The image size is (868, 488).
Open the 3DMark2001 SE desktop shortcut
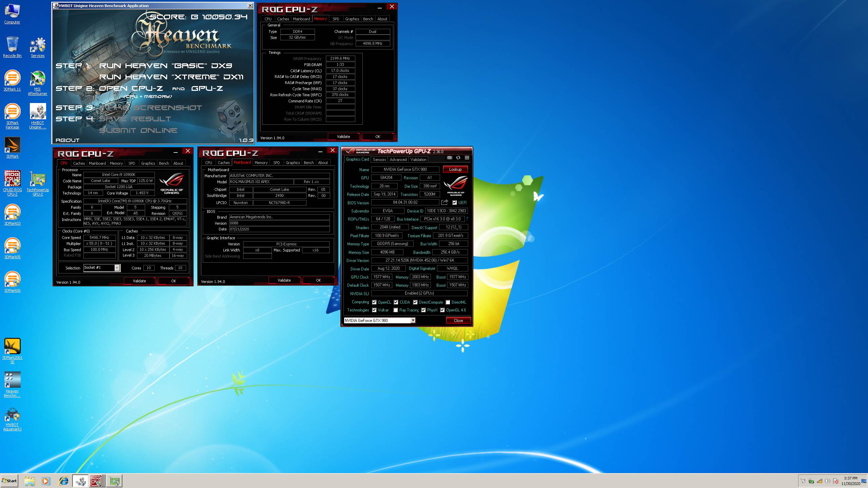12,351
